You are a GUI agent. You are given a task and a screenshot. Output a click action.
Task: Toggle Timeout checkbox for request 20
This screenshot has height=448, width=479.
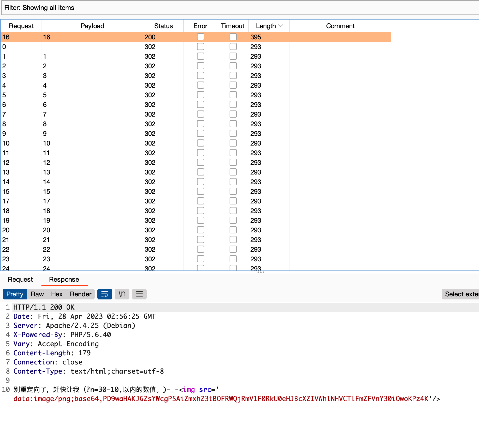233,230
